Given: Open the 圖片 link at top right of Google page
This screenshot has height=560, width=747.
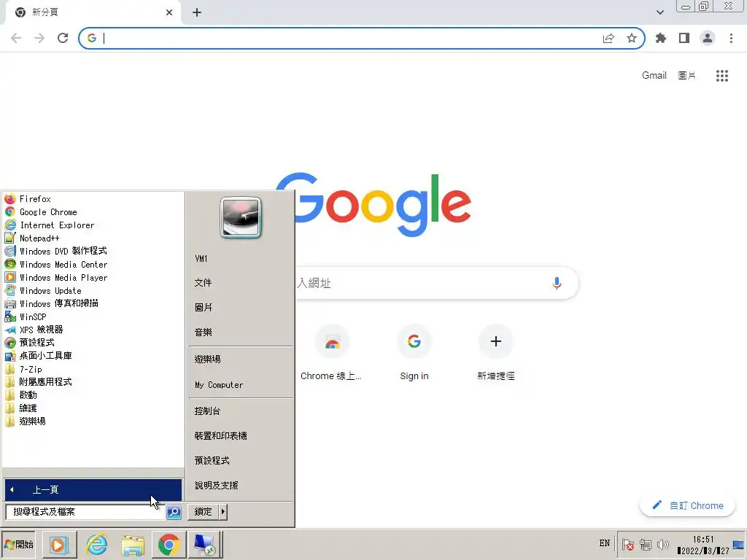Looking at the screenshot, I should pos(686,75).
